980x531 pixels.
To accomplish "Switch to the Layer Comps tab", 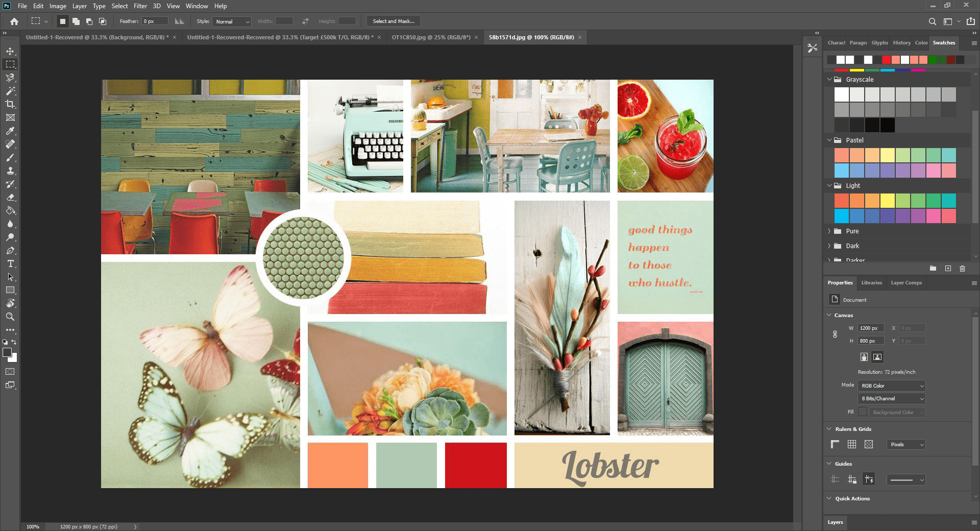I will (x=906, y=282).
